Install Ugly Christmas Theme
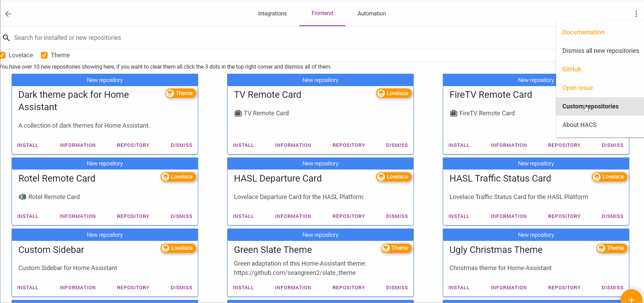 coord(459,288)
